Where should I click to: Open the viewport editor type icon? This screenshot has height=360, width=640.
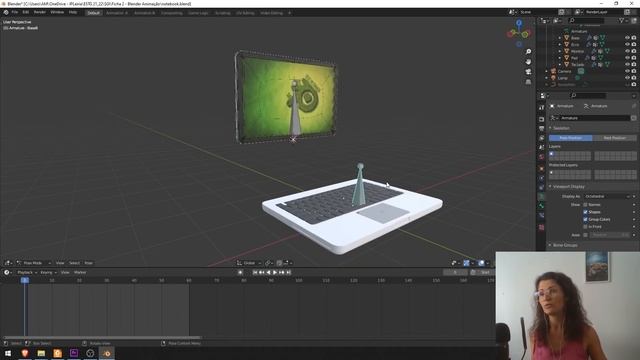[x=7, y=263]
